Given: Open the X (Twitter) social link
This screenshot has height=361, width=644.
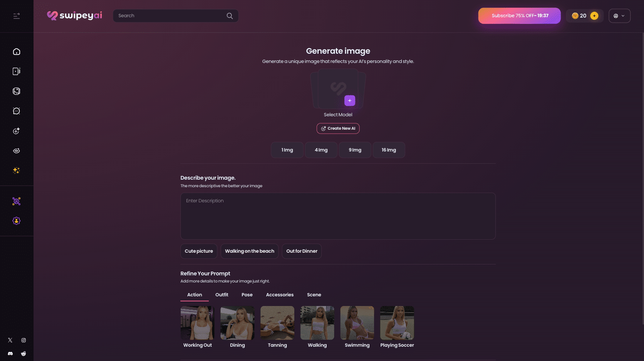Looking at the screenshot, I should (10, 340).
